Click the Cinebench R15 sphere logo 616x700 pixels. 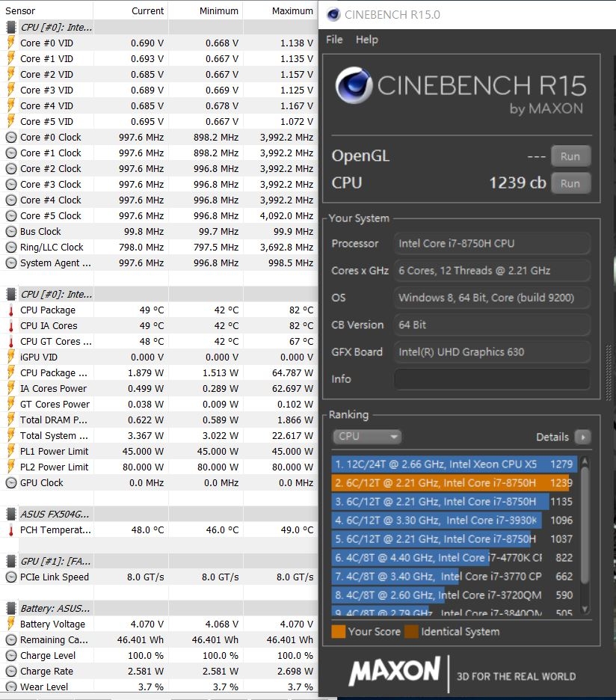click(354, 85)
